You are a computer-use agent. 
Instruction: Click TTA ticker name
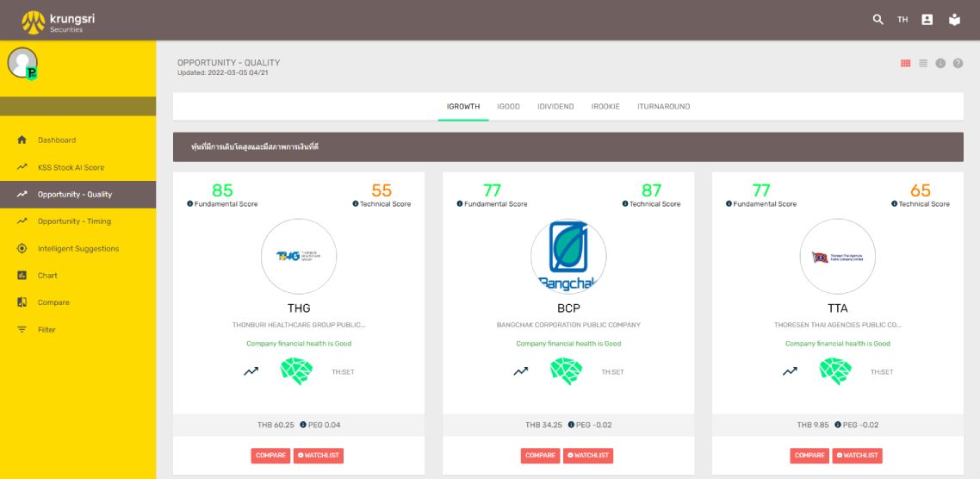coord(838,308)
